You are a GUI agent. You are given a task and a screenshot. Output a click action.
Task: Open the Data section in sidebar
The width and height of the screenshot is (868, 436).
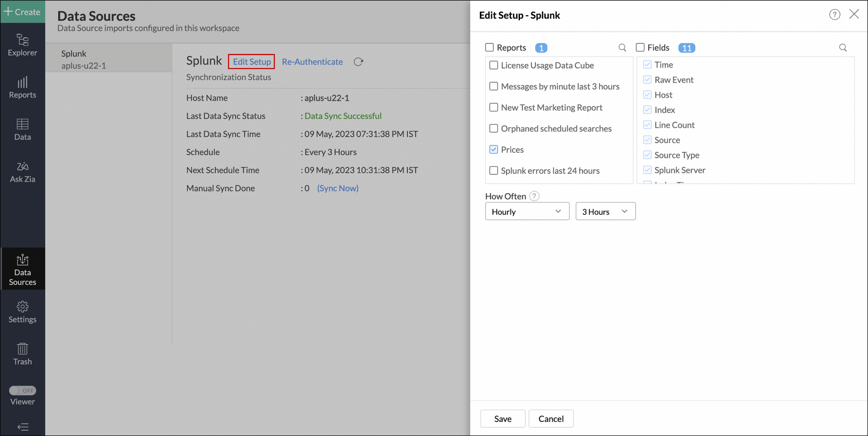tap(23, 130)
